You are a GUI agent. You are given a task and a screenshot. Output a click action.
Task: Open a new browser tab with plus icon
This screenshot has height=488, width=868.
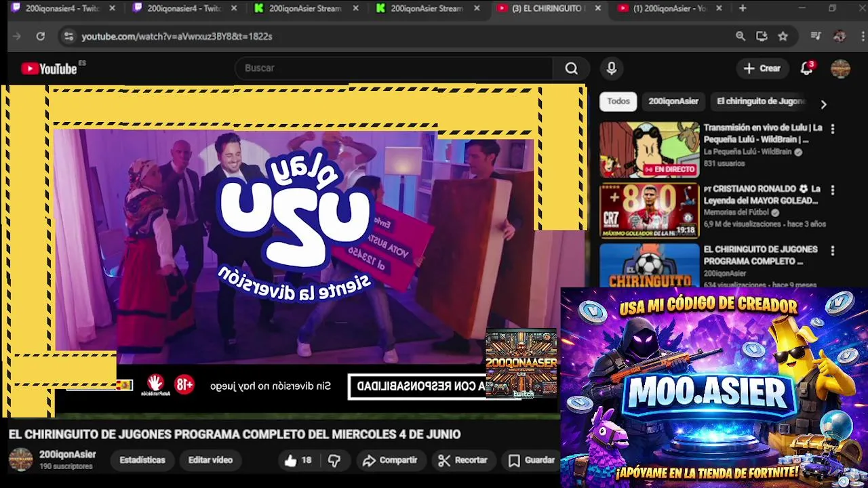pos(743,8)
